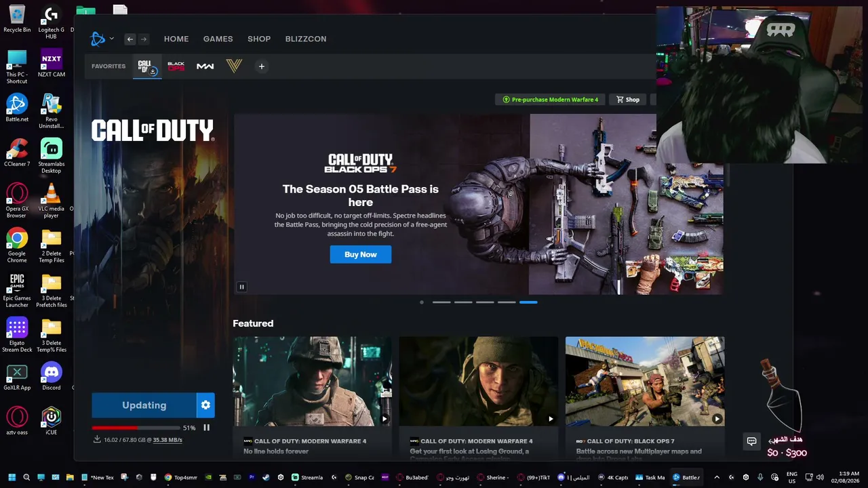Open taskbar volume speaker icon
Screen dimensions: 868x488
point(820,477)
